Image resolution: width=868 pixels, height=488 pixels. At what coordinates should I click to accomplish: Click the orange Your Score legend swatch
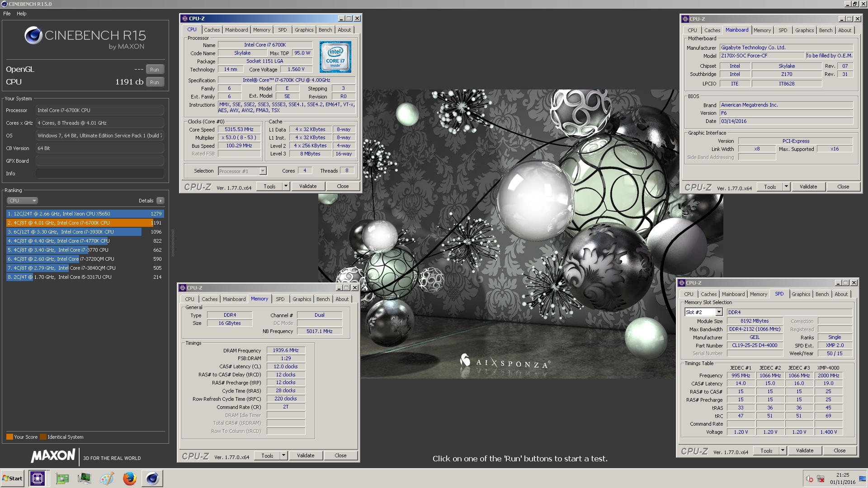tap(9, 437)
